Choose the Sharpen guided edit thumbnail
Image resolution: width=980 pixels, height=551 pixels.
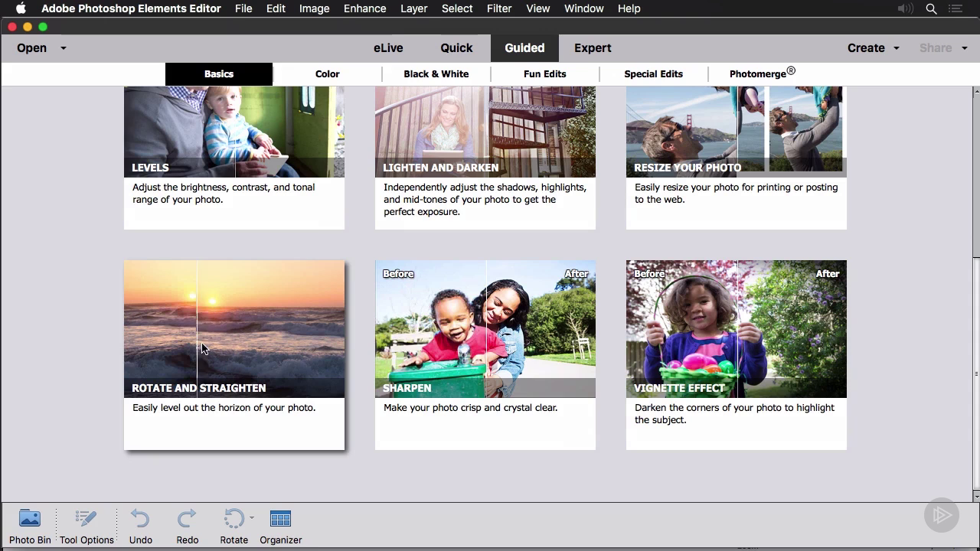click(x=485, y=329)
